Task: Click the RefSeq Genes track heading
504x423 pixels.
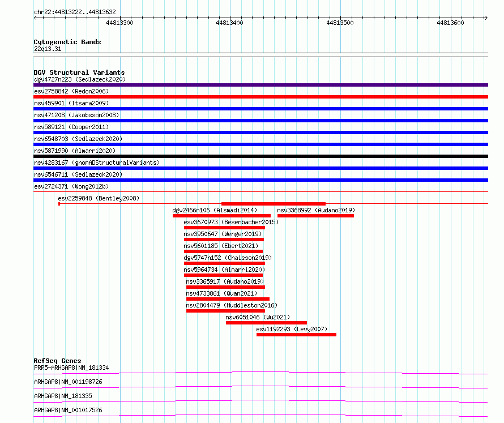Action: pos(57,361)
